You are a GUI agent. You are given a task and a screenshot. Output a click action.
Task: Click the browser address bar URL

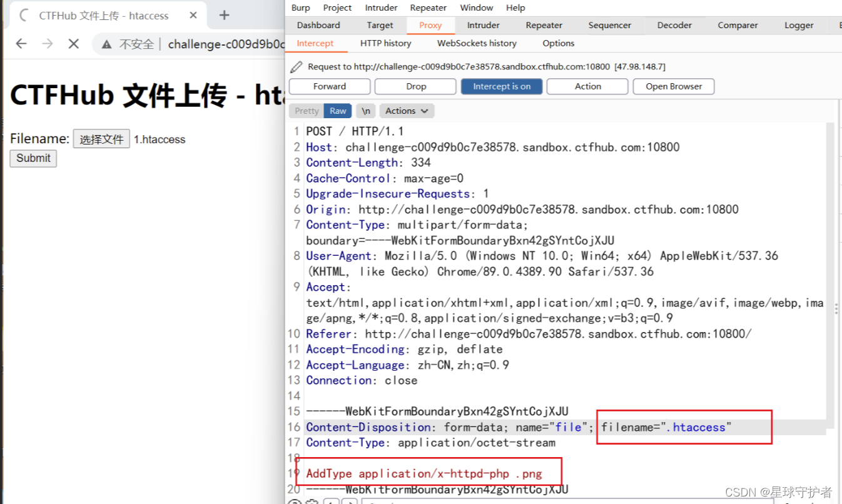(226, 44)
